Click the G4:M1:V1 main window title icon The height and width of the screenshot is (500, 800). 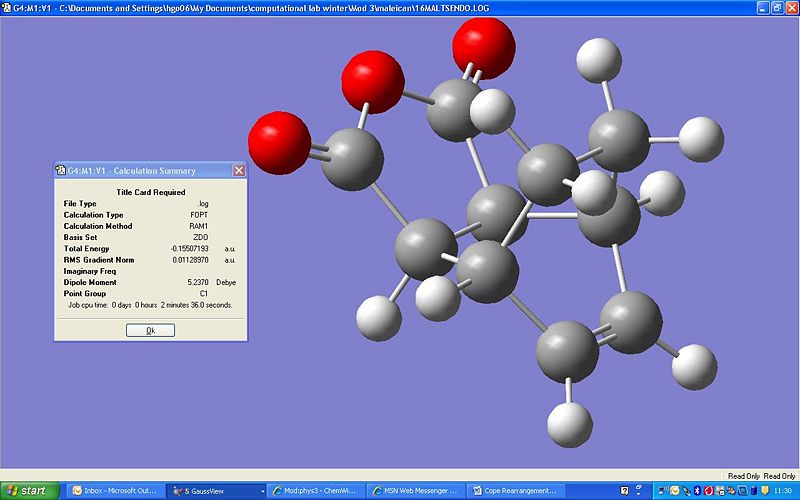click(x=8, y=7)
